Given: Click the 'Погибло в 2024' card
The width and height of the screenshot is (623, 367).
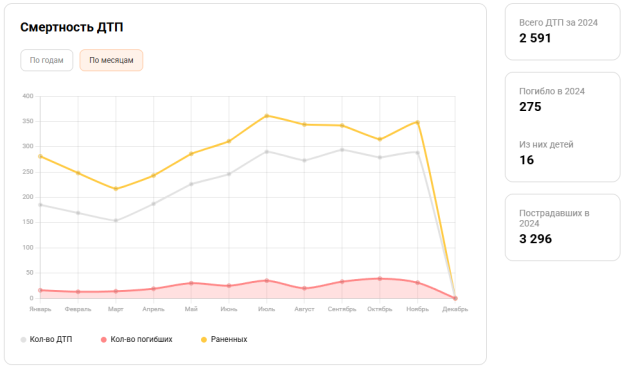Looking at the screenshot, I should point(562,127).
